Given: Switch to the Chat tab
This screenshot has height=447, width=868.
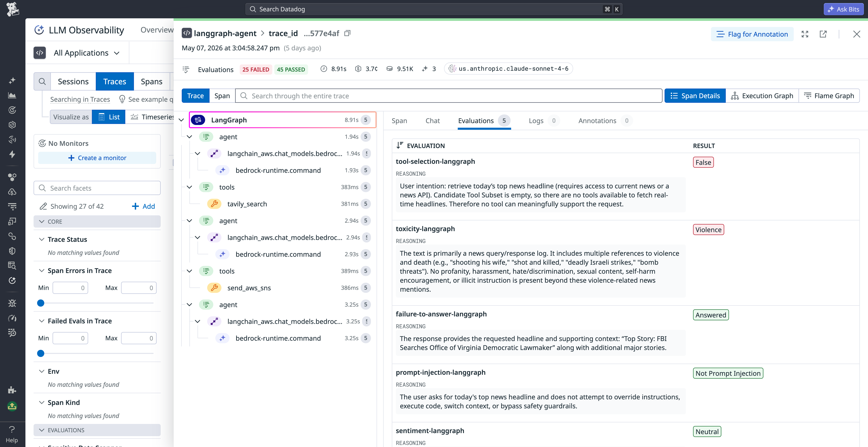Looking at the screenshot, I should 433,121.
